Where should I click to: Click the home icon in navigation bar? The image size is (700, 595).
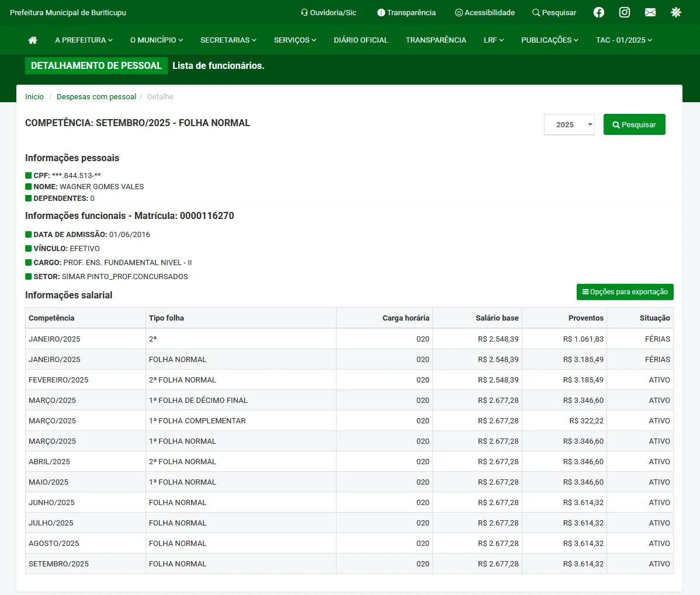point(33,40)
